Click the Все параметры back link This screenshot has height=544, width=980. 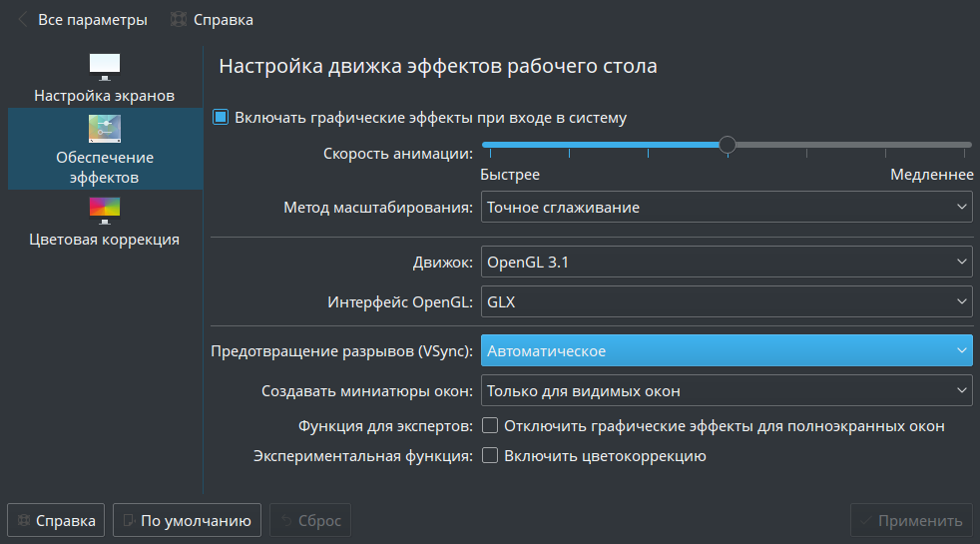click(92, 19)
